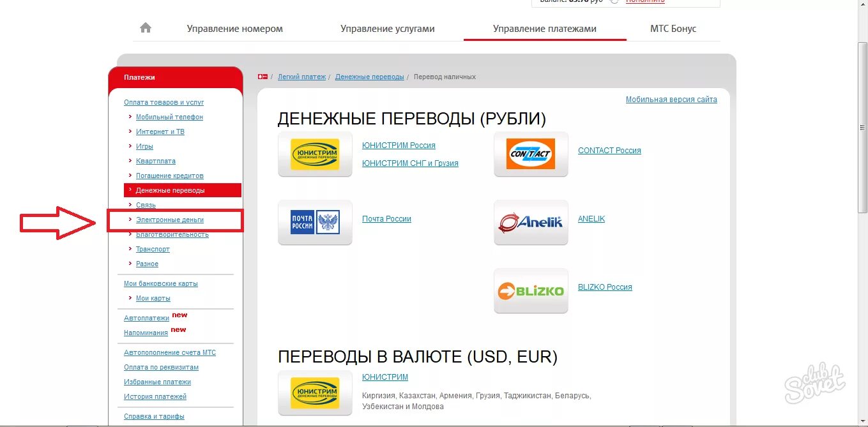Click the Unistream logo in ruble transfers
Viewport: 868px width, 427px height.
click(315, 154)
